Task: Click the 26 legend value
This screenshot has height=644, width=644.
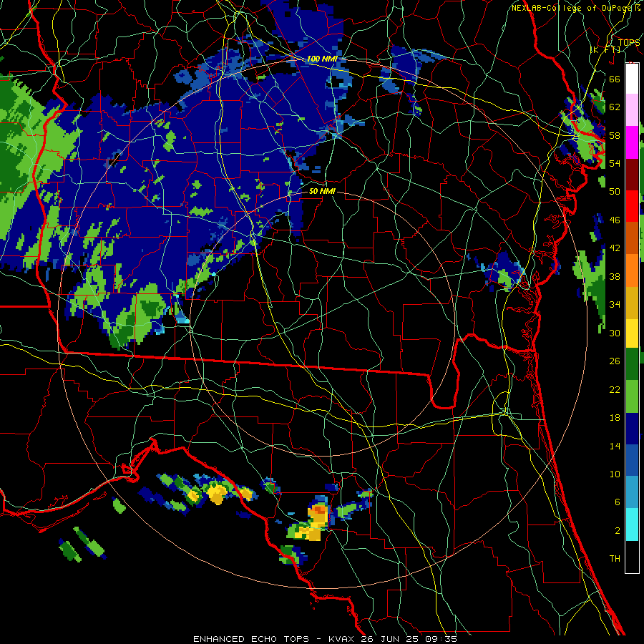Action: 615,361
